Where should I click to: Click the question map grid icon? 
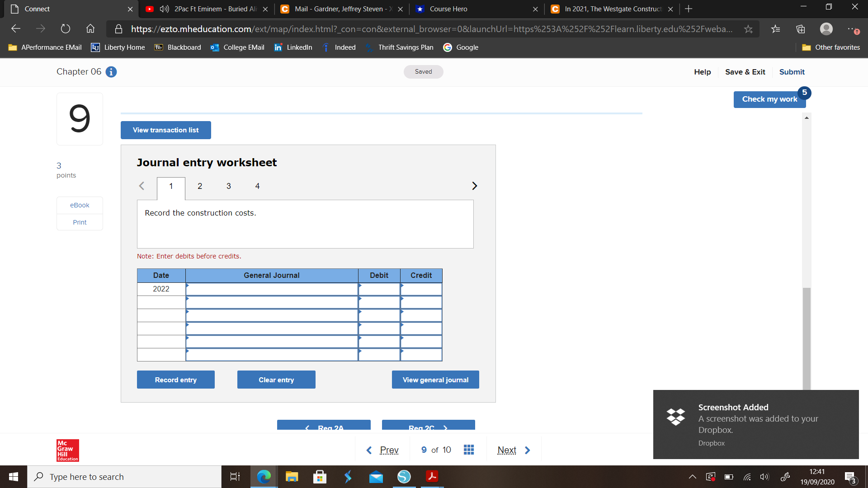[469, 450]
